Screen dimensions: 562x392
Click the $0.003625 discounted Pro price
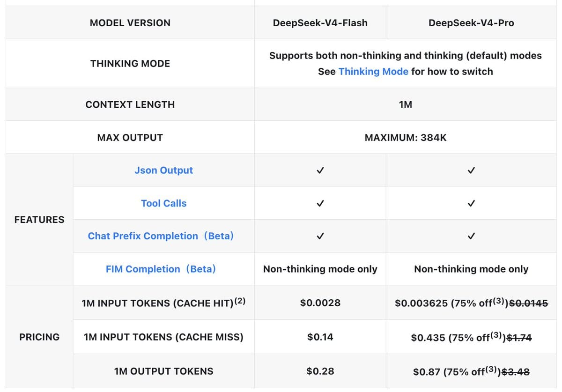pyautogui.click(x=421, y=303)
